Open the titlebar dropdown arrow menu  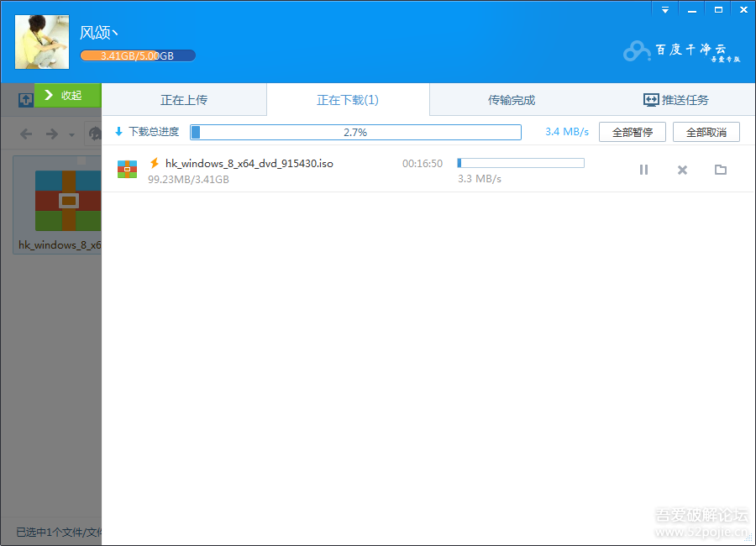click(x=664, y=9)
